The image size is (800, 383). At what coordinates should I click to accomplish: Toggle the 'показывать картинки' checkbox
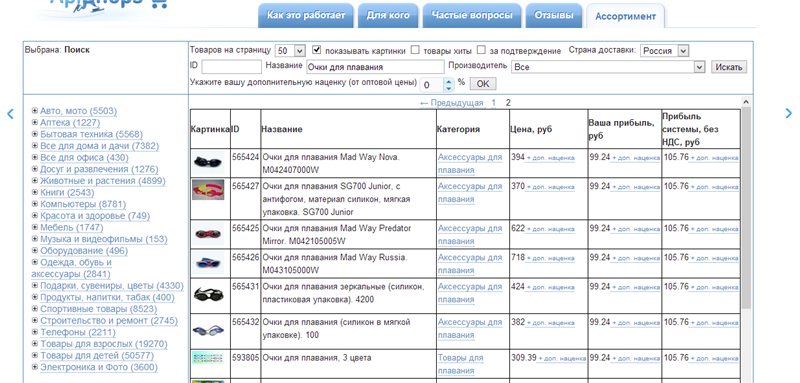(x=317, y=50)
